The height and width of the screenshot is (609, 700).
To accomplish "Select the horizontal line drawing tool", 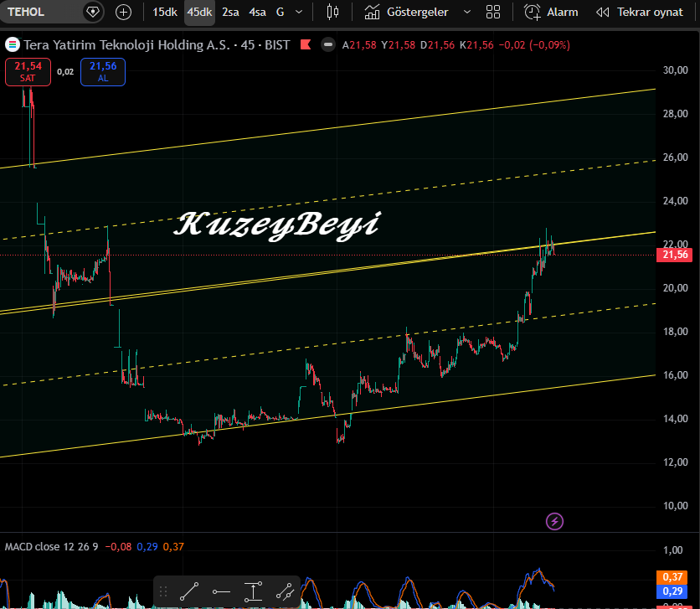I will [x=221, y=592].
